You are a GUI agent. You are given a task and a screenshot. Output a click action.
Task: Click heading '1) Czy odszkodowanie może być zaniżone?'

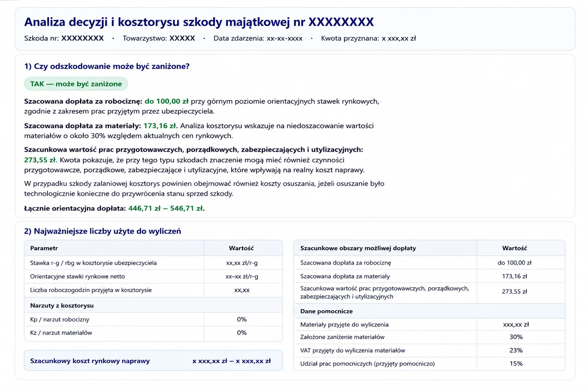pyautogui.click(x=107, y=66)
